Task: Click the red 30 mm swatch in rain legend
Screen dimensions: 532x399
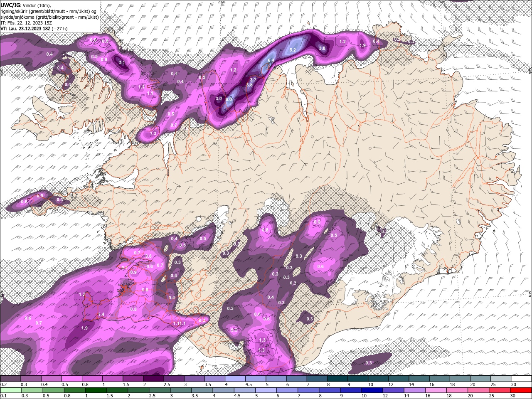Action: click(x=521, y=390)
